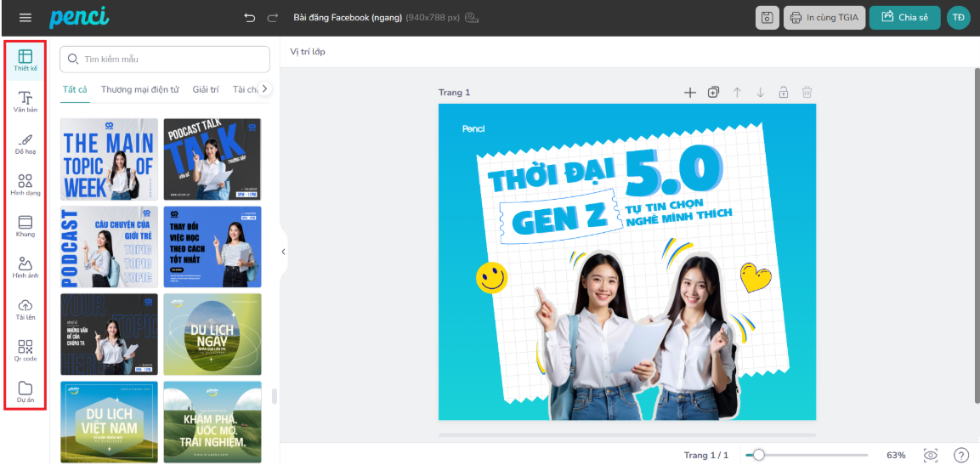The image size is (980, 465).
Task: Switch to Thương mại điện tử tab
Action: tap(139, 89)
